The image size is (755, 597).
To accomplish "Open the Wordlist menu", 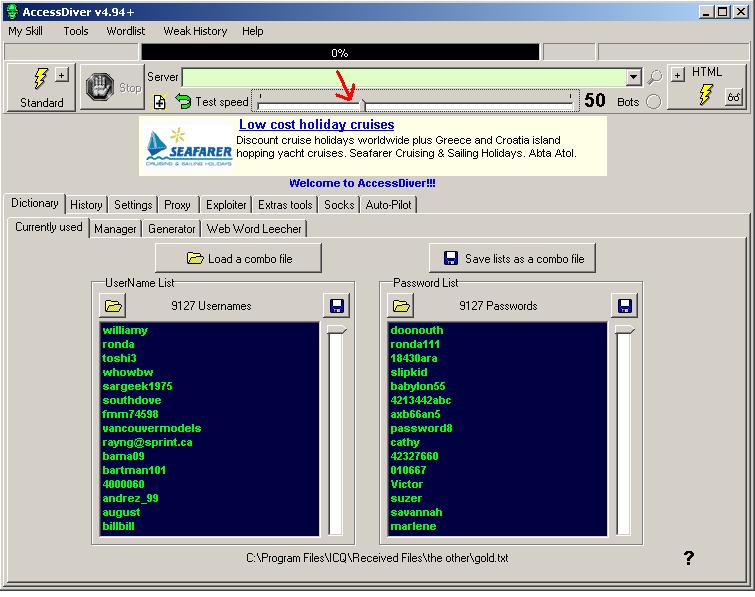I will (126, 31).
